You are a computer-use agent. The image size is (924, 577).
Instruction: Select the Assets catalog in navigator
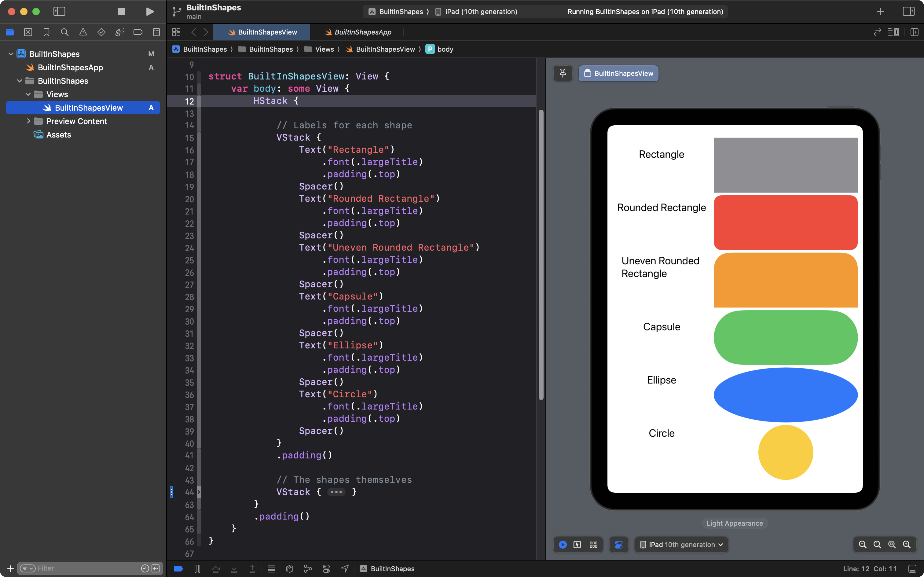(x=58, y=135)
